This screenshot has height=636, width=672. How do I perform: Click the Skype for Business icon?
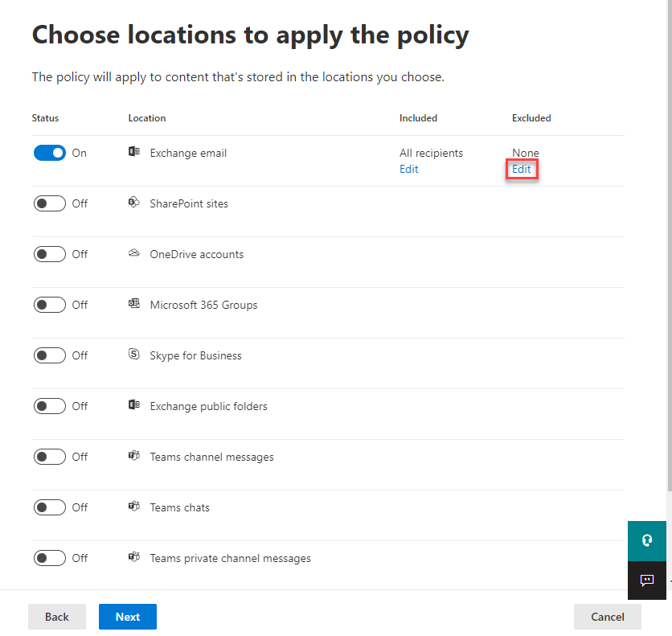[134, 354]
